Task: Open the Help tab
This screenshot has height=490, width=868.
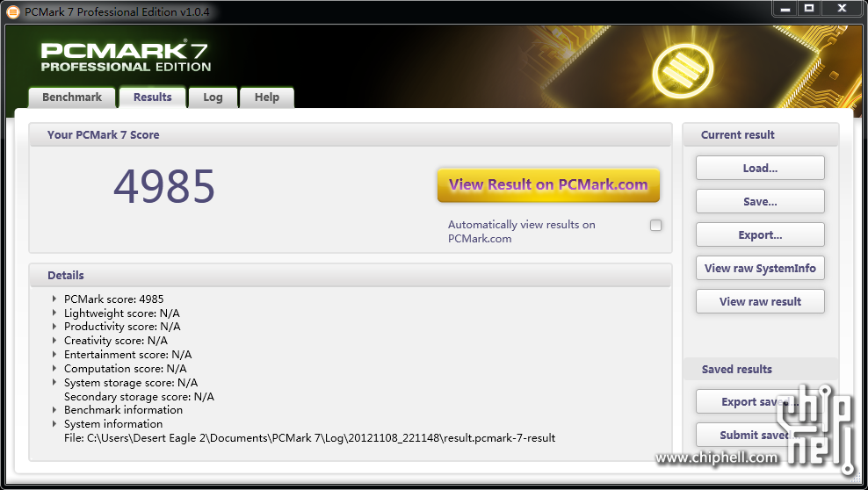Action: click(267, 97)
